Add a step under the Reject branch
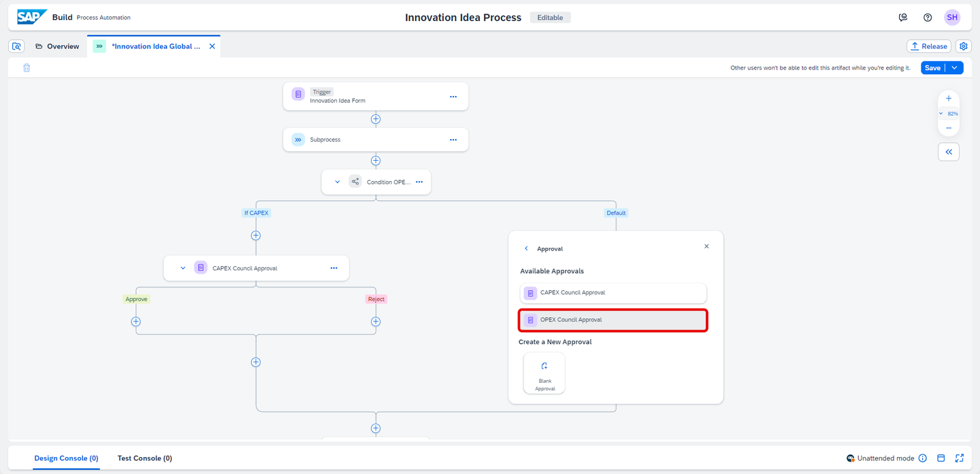This screenshot has height=474, width=980. point(376,321)
